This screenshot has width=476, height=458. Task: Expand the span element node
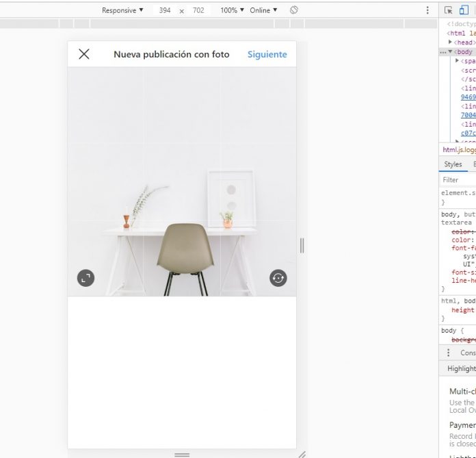point(457,61)
